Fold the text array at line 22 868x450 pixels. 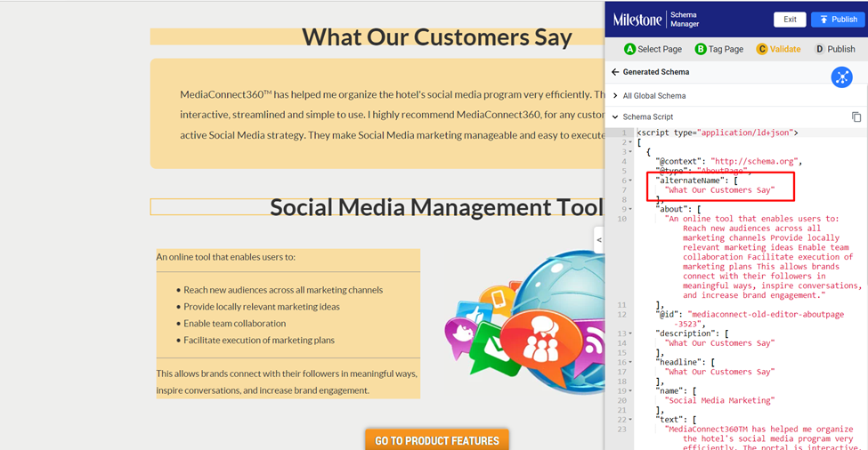pos(630,420)
